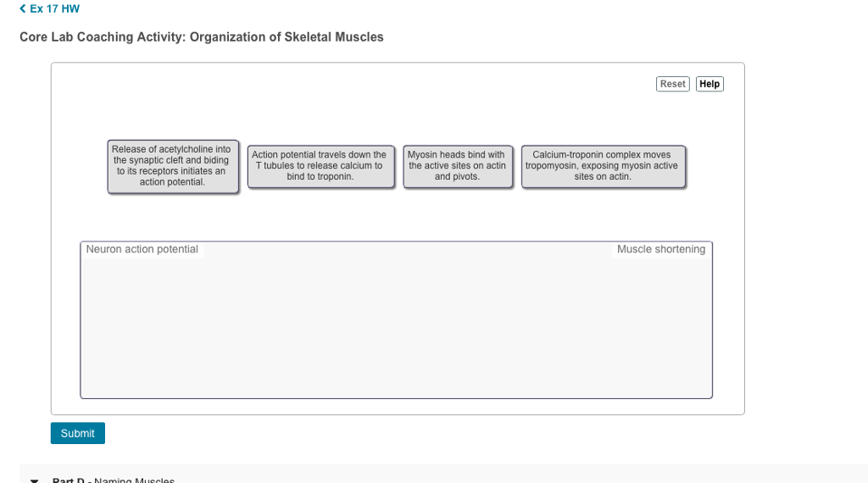The width and height of the screenshot is (868, 483).
Task: Pick the 'Calcium-troponin complex moves tropomyosin' card
Action: tap(603, 166)
